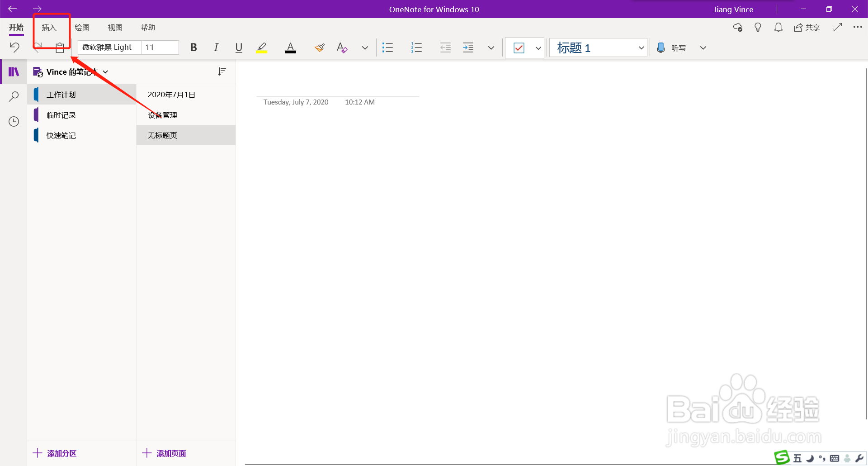This screenshot has height=466, width=868.
Task: Click 添加页面 to add page
Action: coord(164,453)
